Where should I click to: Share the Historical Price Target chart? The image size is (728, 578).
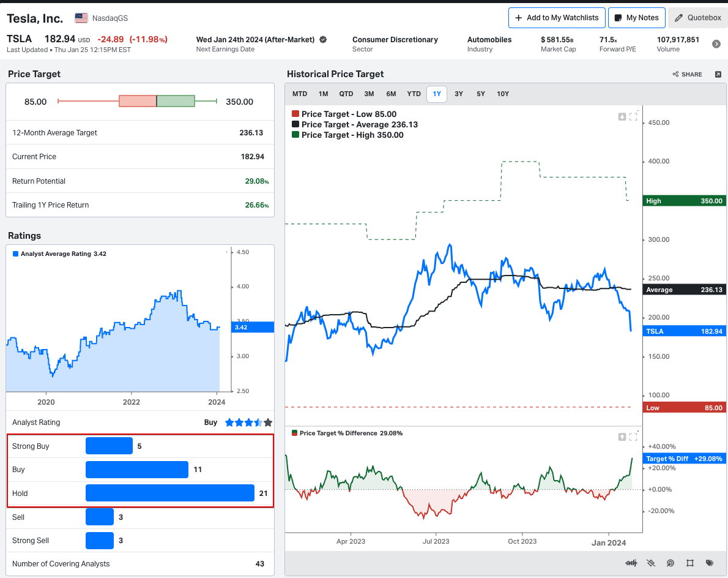687,74
